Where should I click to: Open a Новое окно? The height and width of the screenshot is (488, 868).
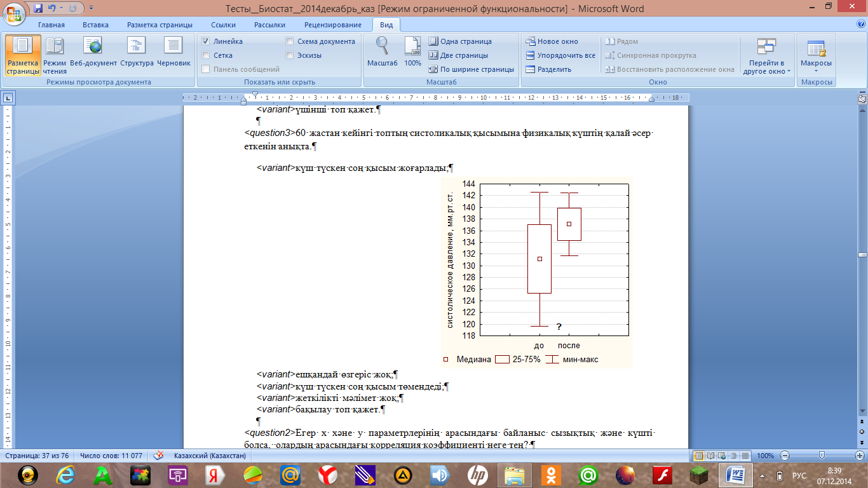[x=552, y=41]
